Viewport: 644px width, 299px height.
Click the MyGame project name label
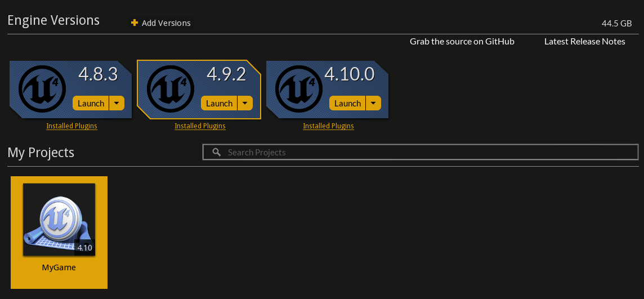(x=59, y=267)
